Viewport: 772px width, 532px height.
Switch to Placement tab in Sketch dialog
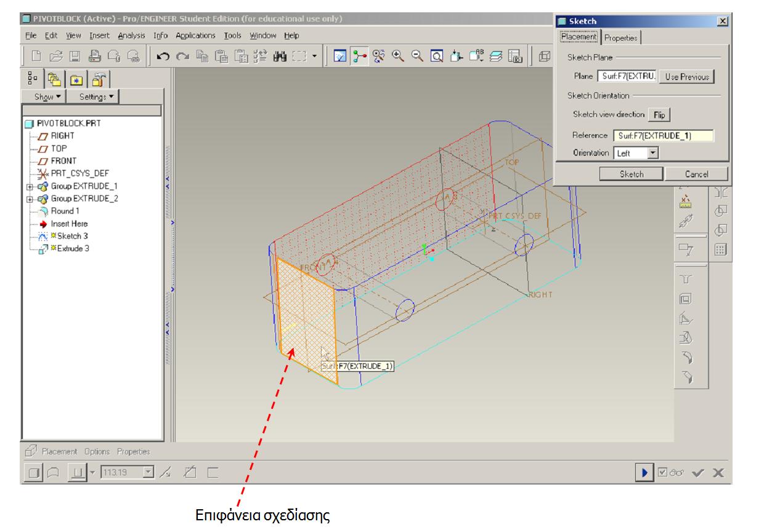pyautogui.click(x=579, y=37)
